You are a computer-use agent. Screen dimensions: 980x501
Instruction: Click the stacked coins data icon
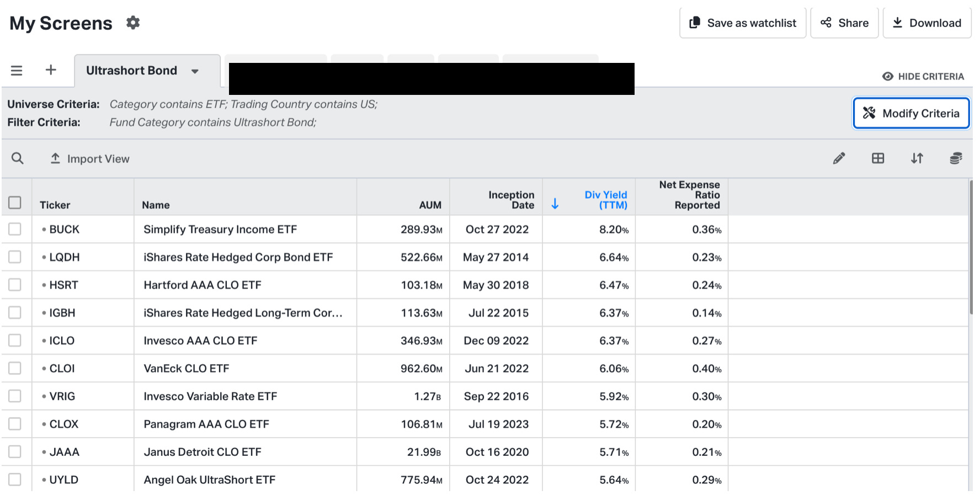click(956, 158)
